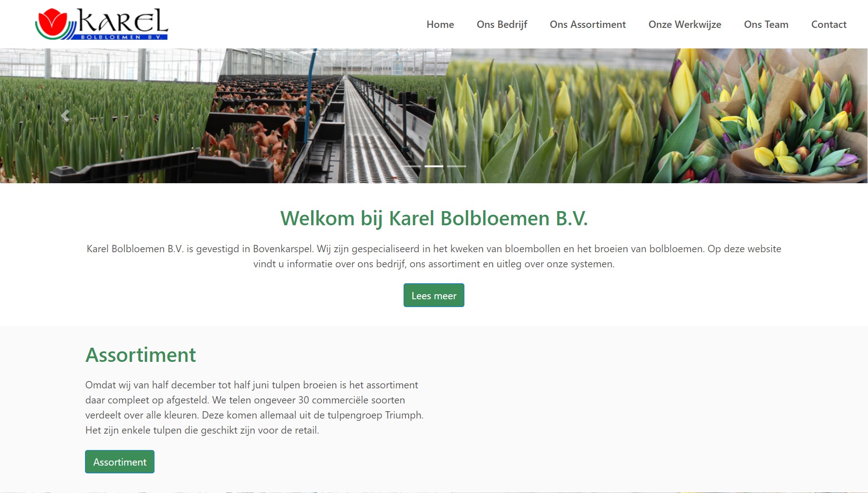Navigate to Ons Assortiment
Viewport: 868px width, 493px height.
click(x=588, y=24)
